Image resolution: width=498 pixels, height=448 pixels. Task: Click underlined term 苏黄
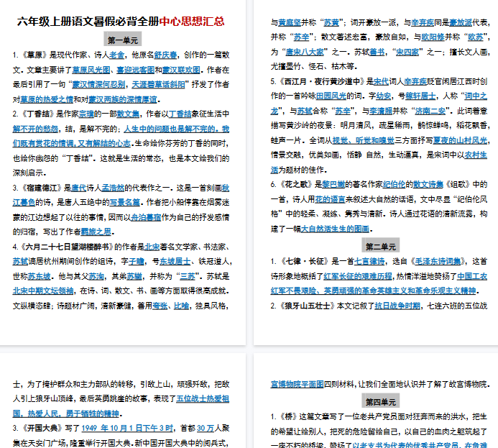point(331,22)
